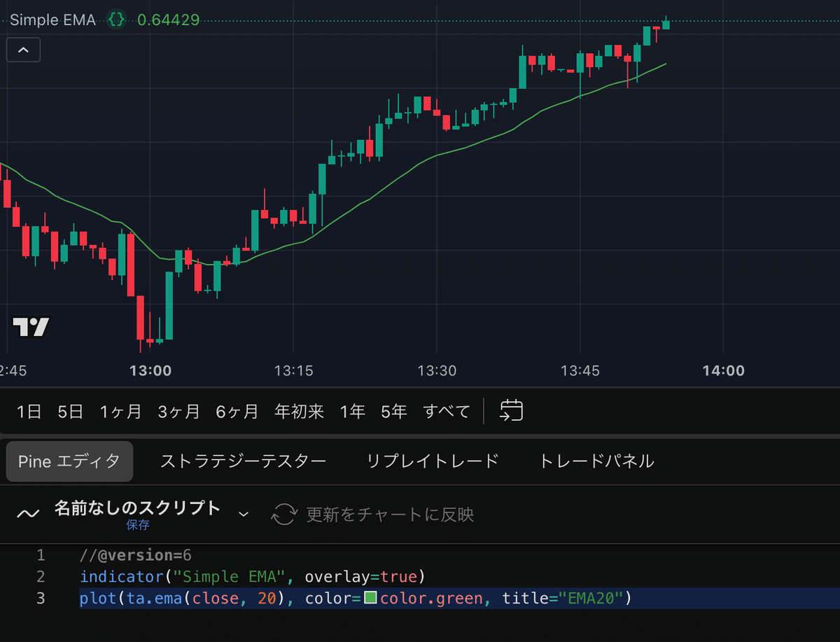The width and height of the screenshot is (840, 642).
Task: Open the custom date range calendar icon
Action: (512, 411)
